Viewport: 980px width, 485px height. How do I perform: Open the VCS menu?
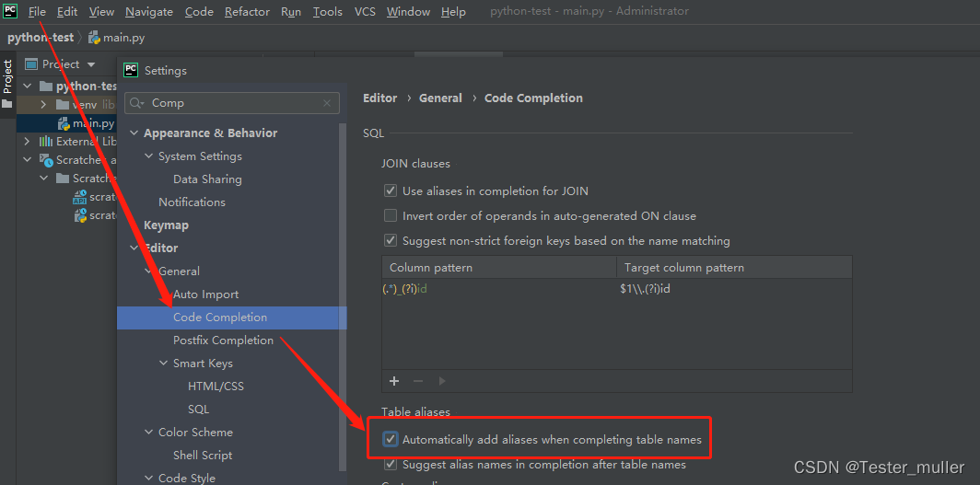point(365,11)
